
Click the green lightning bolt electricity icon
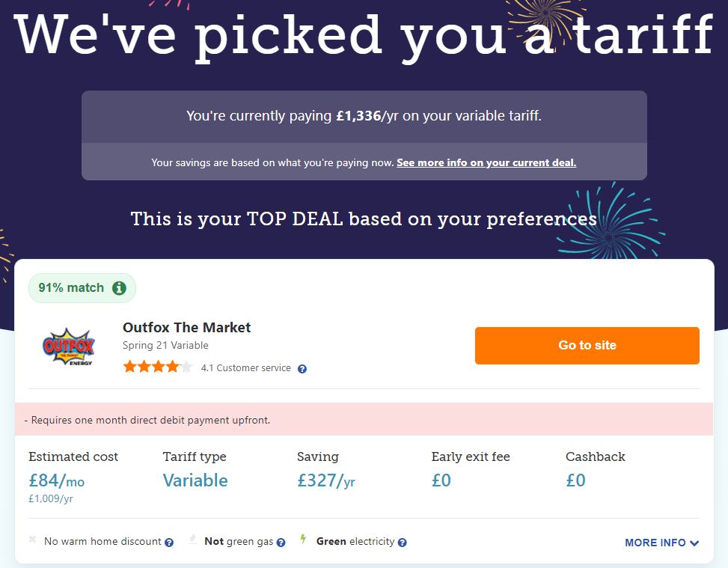point(303,540)
